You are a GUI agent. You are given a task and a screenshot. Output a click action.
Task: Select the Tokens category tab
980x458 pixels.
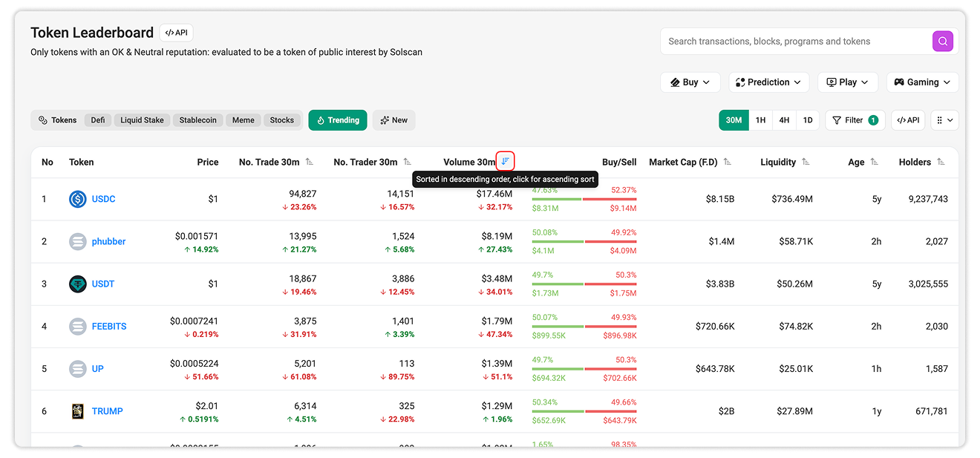(x=58, y=120)
